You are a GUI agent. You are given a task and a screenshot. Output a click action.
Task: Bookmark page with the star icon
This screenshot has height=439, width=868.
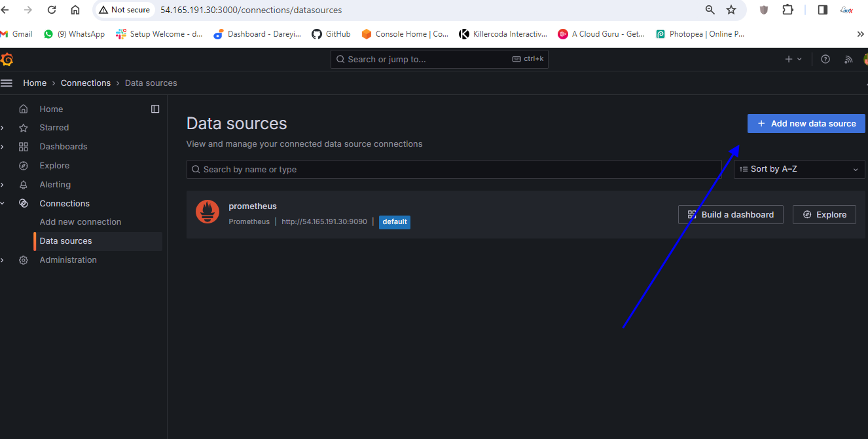pyautogui.click(x=731, y=10)
